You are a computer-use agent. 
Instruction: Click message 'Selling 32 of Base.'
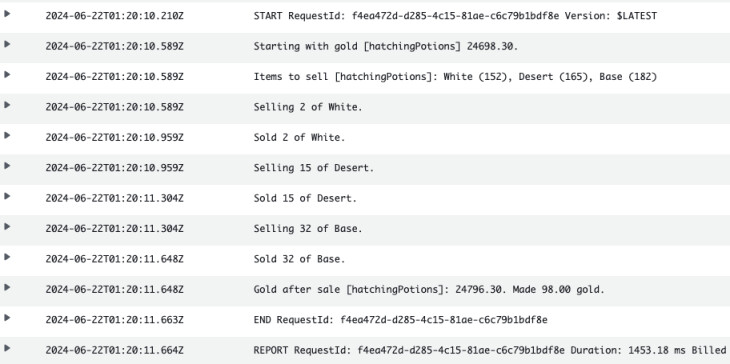pos(308,229)
